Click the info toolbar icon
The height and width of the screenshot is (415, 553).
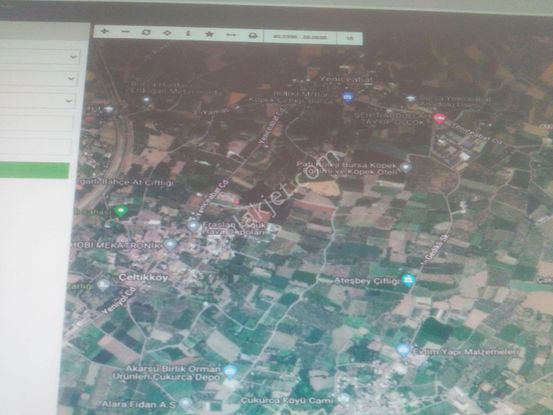(x=188, y=33)
